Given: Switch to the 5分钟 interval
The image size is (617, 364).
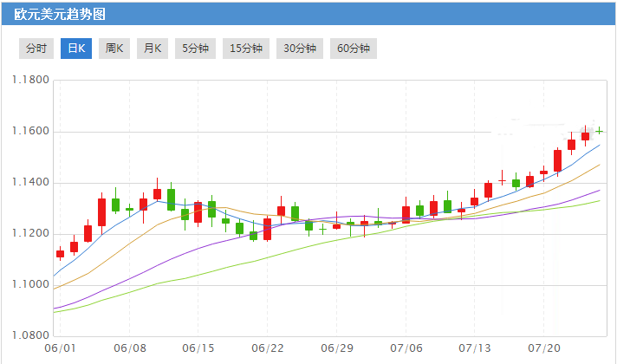Looking at the screenshot, I should (195, 49).
